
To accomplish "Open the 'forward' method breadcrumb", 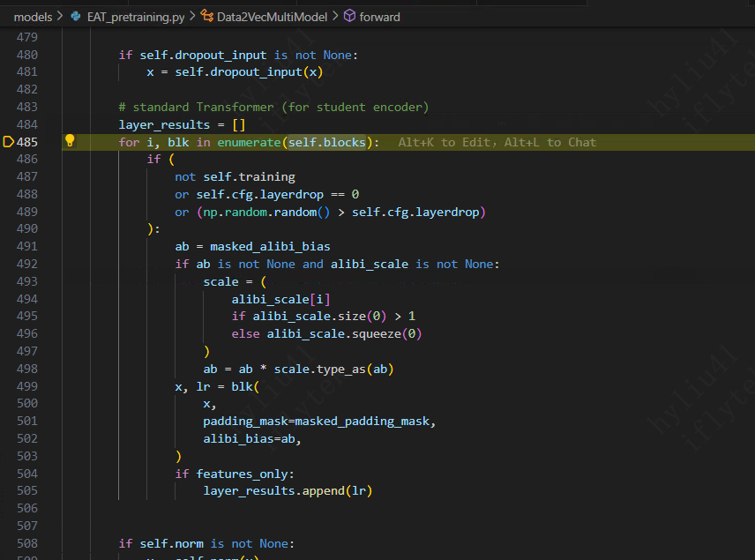I will point(379,17).
